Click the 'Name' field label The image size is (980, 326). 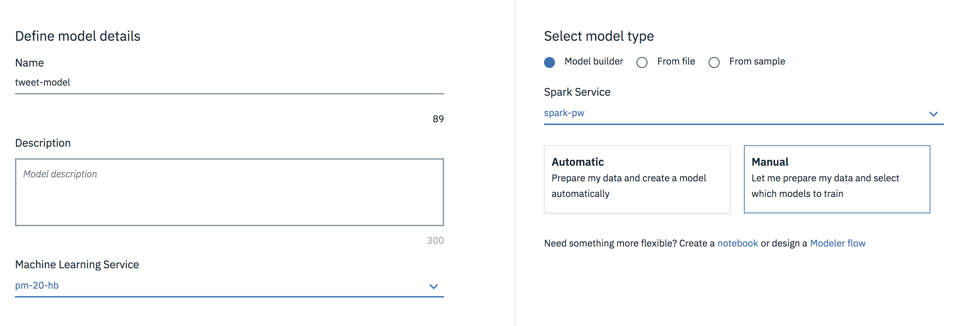click(x=29, y=63)
